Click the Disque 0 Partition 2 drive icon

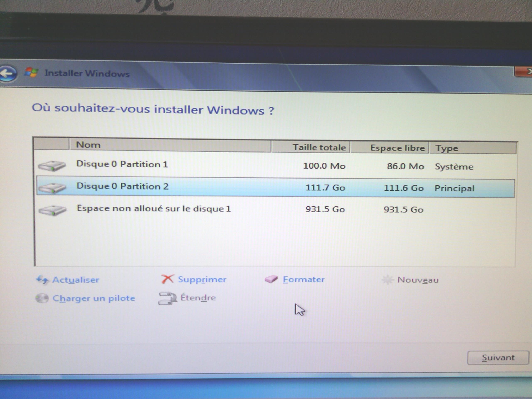pos(52,188)
